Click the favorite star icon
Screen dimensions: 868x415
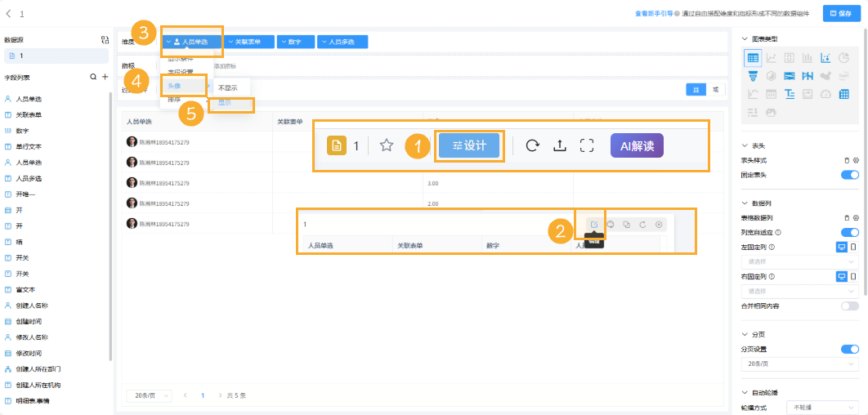pos(387,145)
